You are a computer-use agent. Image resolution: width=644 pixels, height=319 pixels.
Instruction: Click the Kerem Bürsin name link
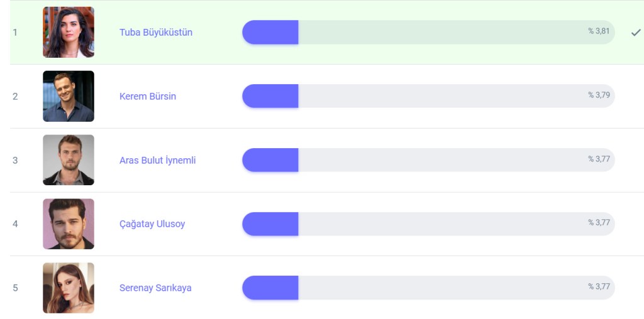point(148,96)
